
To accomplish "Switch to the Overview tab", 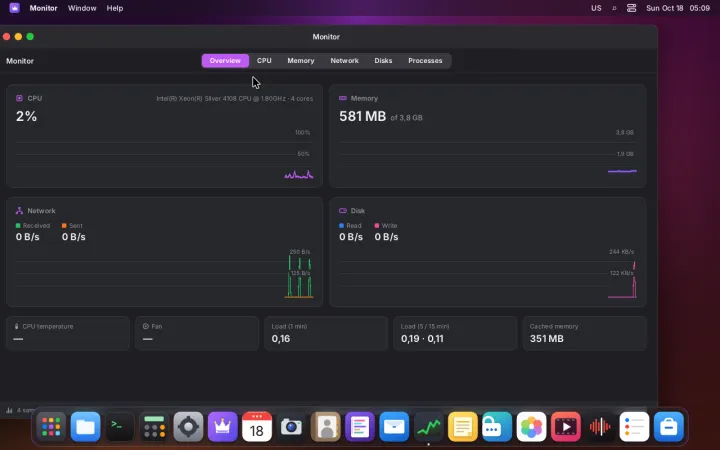I will [x=225, y=61].
